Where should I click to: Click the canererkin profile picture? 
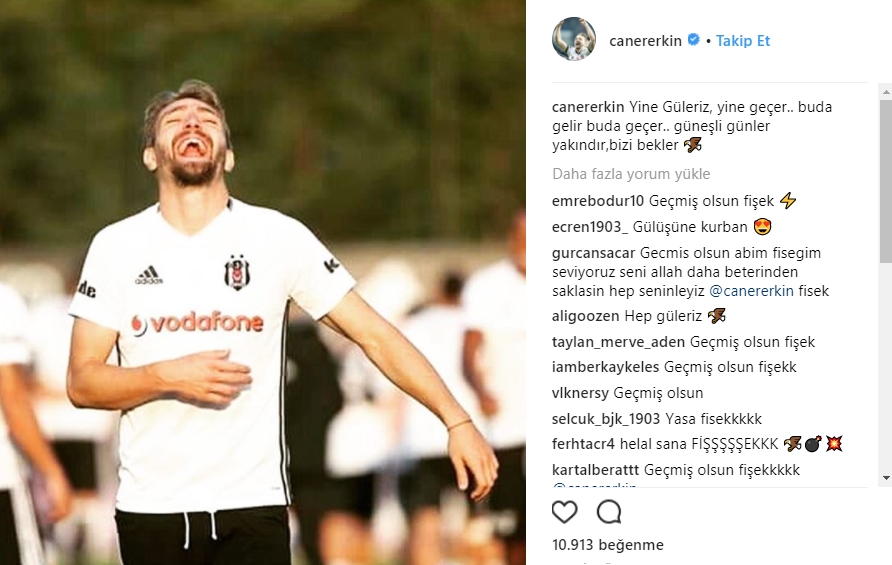pos(573,39)
